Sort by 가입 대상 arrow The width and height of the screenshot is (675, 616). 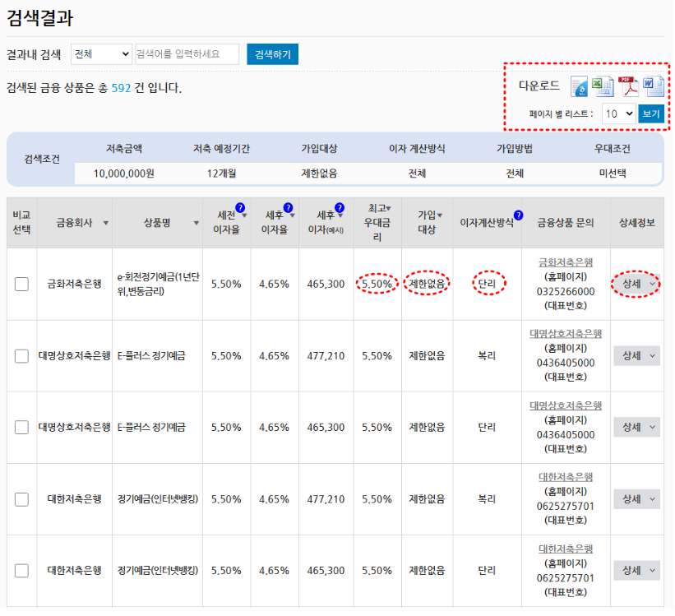coord(440,215)
